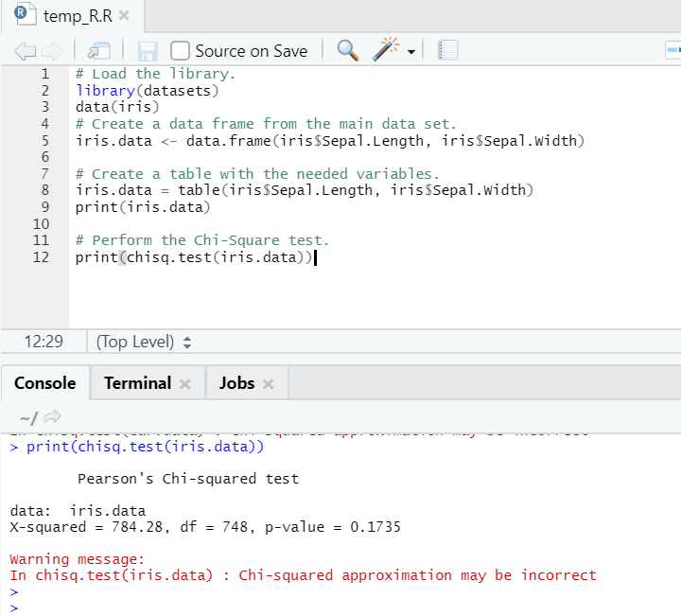Click the back navigation arrow in editor toolbar

pos(25,51)
